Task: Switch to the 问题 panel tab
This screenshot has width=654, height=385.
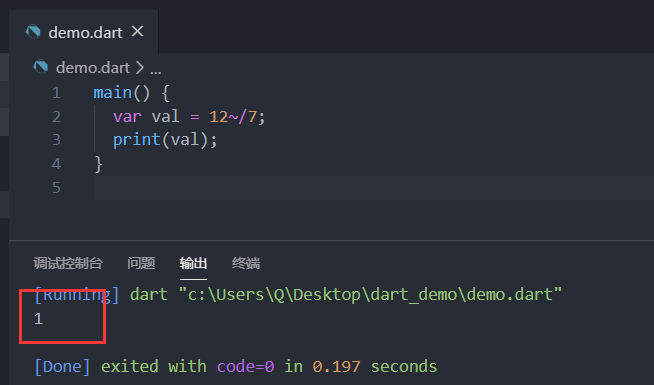Action: [141, 263]
